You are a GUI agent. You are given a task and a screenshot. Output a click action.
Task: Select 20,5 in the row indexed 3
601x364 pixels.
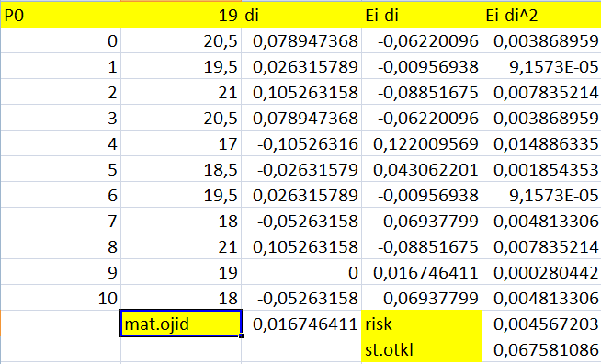pyautogui.click(x=181, y=119)
